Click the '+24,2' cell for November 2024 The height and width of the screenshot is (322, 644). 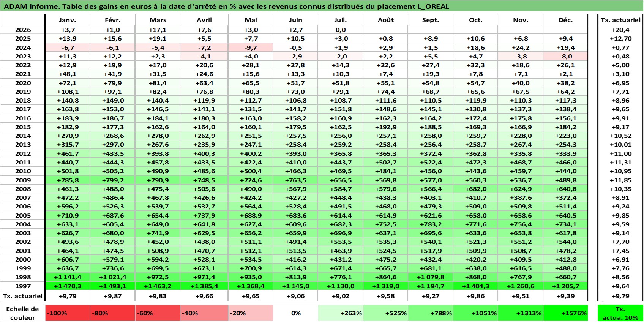[521, 47]
